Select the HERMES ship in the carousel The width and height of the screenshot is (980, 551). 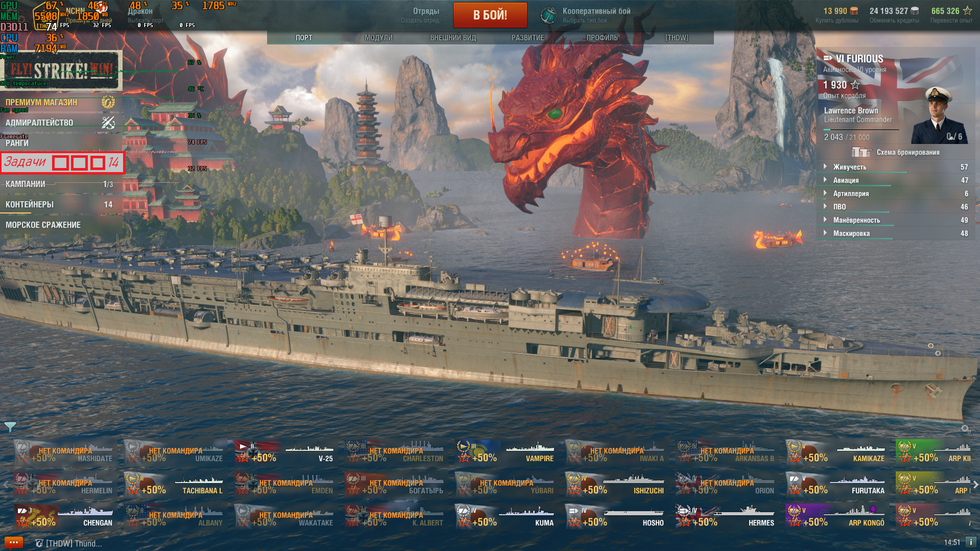726,516
